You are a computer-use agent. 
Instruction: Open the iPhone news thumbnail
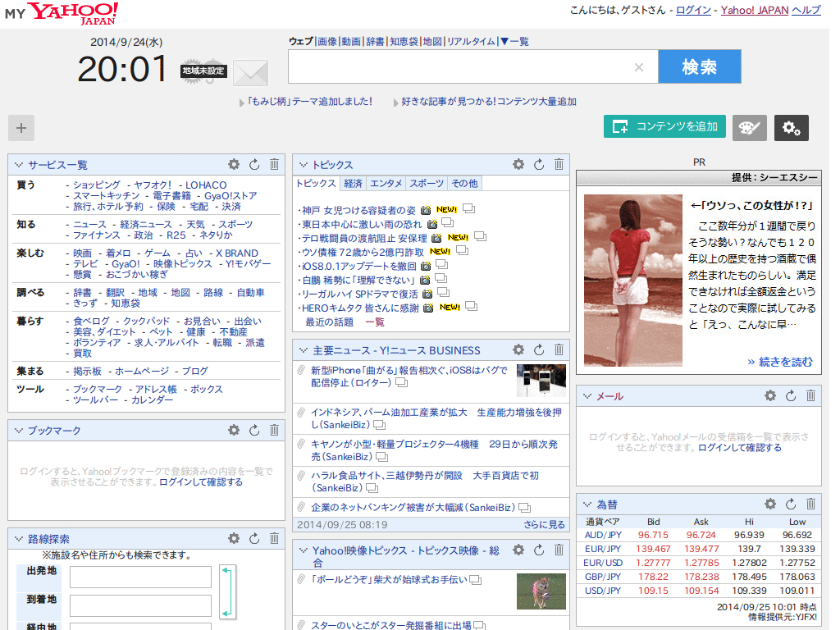tap(541, 380)
